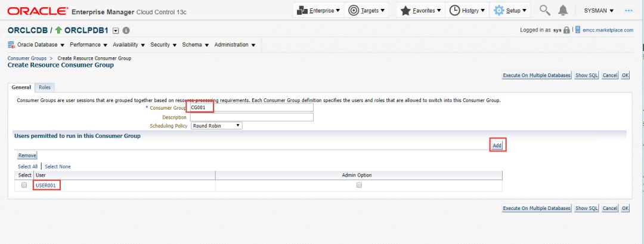Click the top Show SQL button
Viewport: 644px width, 244px height.
point(587,76)
